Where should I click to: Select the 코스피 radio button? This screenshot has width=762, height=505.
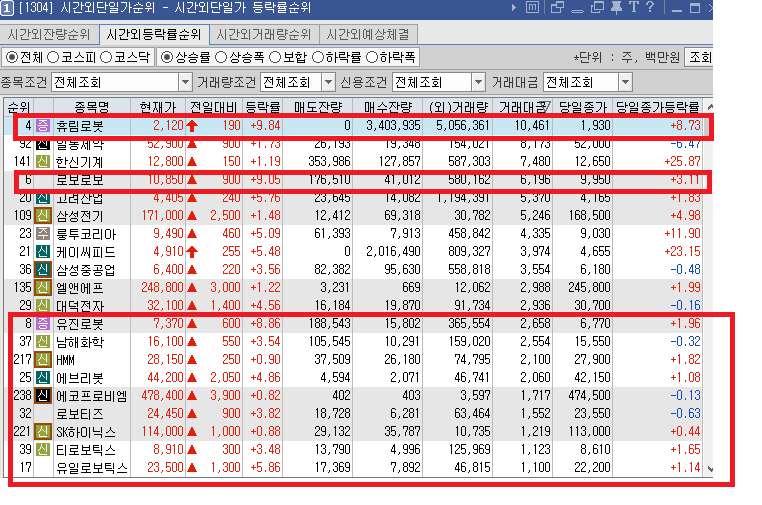[x=53, y=57]
